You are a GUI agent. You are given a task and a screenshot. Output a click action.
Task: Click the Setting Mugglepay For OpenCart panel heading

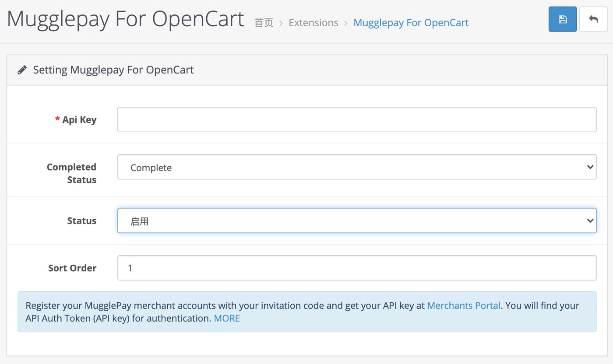click(x=113, y=70)
